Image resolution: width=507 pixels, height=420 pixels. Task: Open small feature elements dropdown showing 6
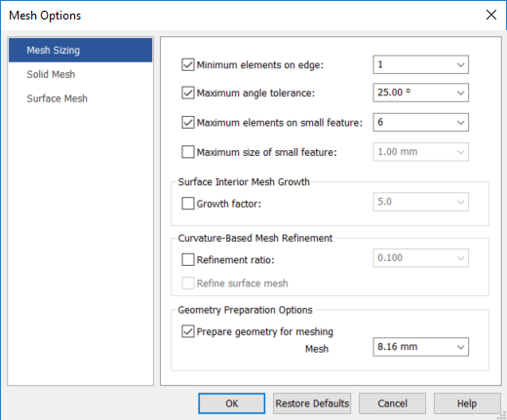(x=460, y=123)
